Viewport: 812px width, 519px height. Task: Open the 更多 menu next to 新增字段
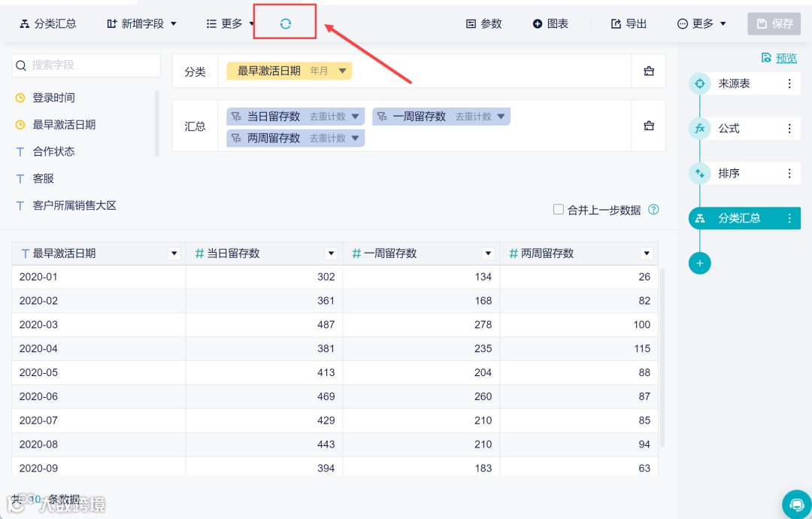(x=229, y=23)
